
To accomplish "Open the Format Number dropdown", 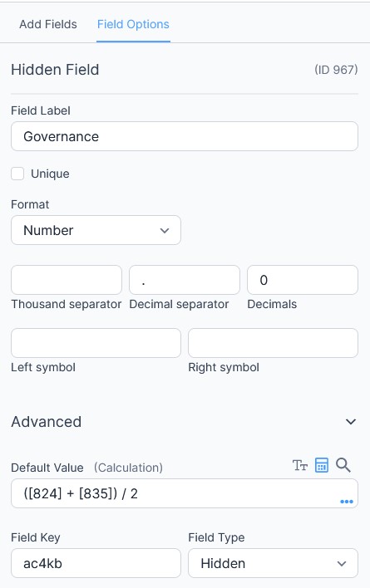I will (96, 230).
